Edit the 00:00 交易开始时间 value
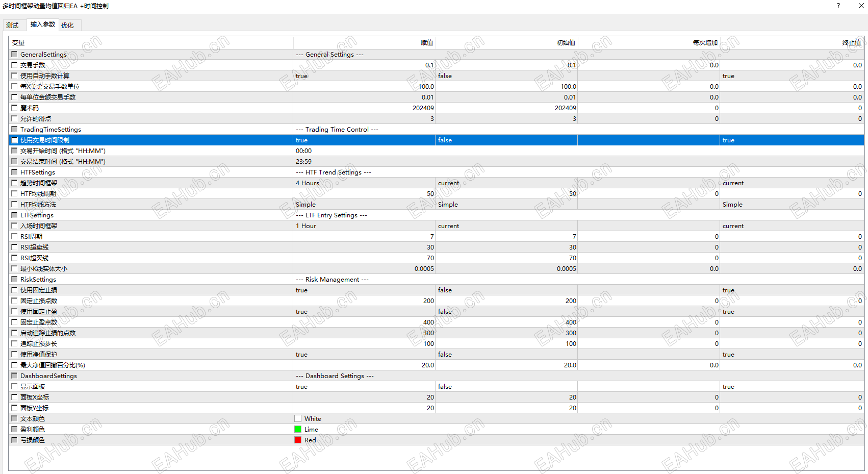868x474 pixels. pyautogui.click(x=303, y=151)
